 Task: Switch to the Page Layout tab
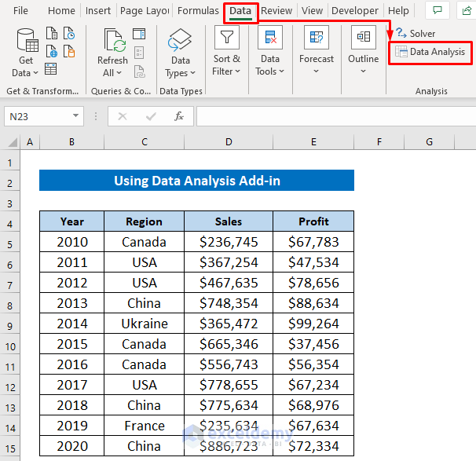point(145,11)
